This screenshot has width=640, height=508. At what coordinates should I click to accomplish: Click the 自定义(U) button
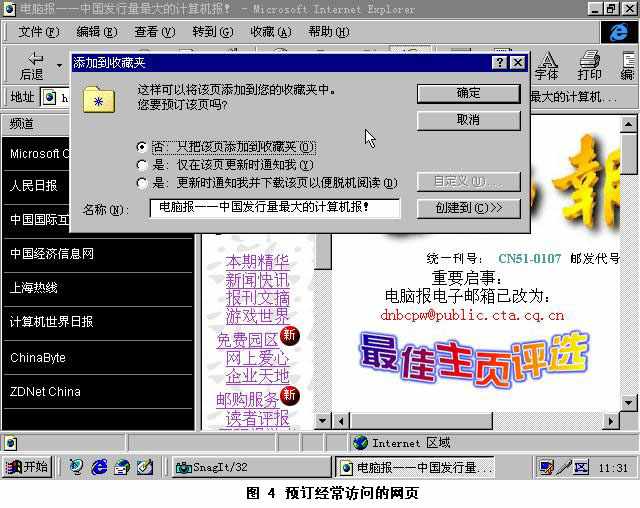click(469, 182)
